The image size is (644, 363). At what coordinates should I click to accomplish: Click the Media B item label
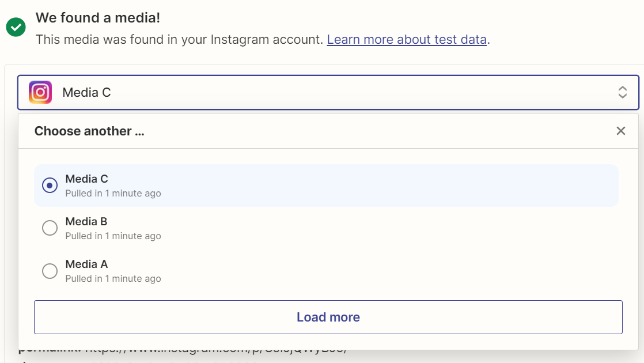[86, 221]
